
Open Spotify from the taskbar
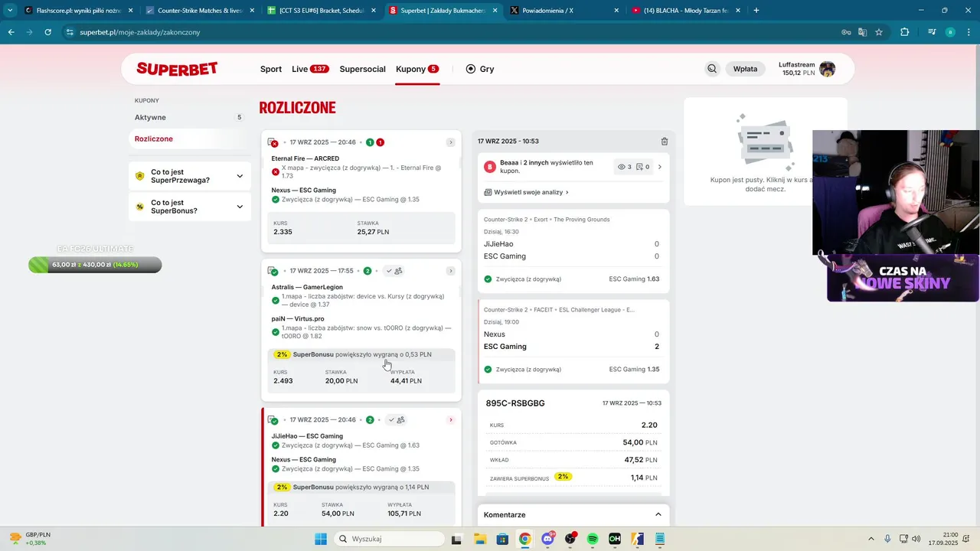click(592, 539)
